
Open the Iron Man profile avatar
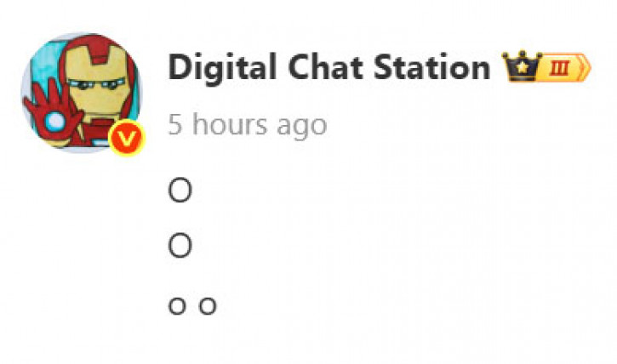click(x=82, y=93)
